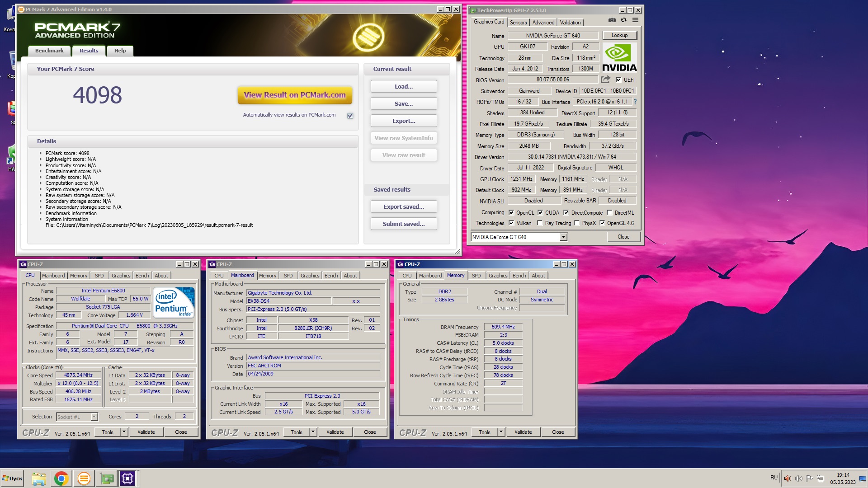Open SPD tab in the Memory CPU-Z window
The height and width of the screenshot is (488, 868).
[476, 276]
